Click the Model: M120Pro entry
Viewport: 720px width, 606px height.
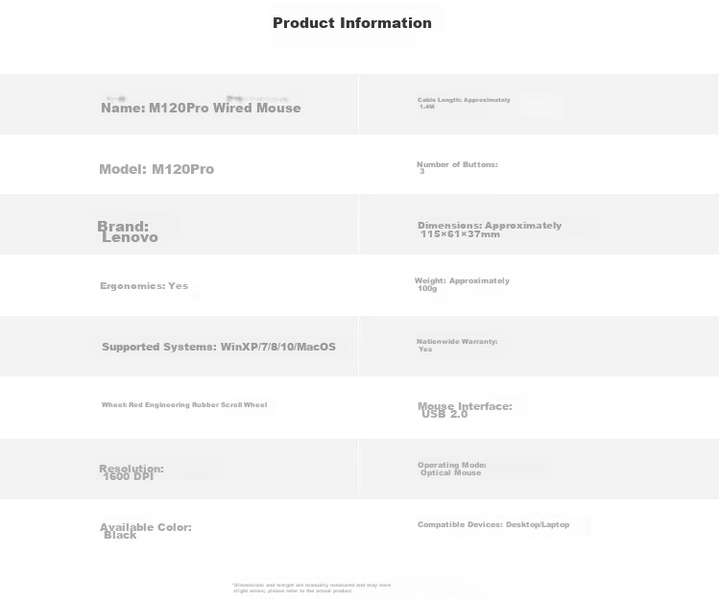[x=157, y=169]
